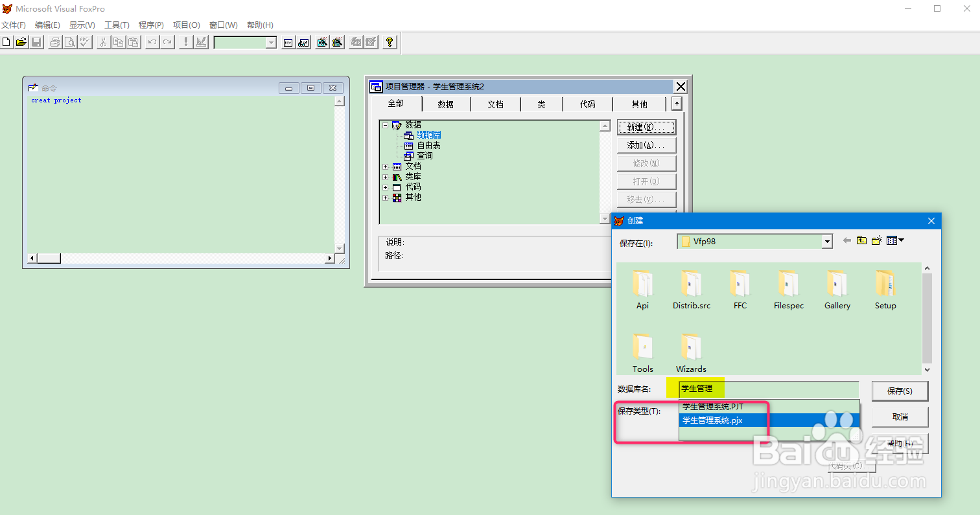The image size is (980, 515).
Task: Click the horizontal scrollbar thumb in the 命令 window
Action: (x=49, y=258)
